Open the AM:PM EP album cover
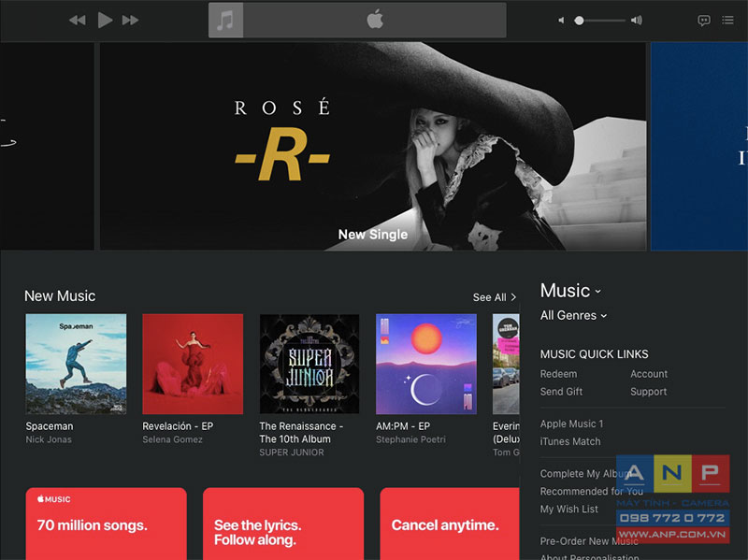The image size is (748, 560). point(426,364)
